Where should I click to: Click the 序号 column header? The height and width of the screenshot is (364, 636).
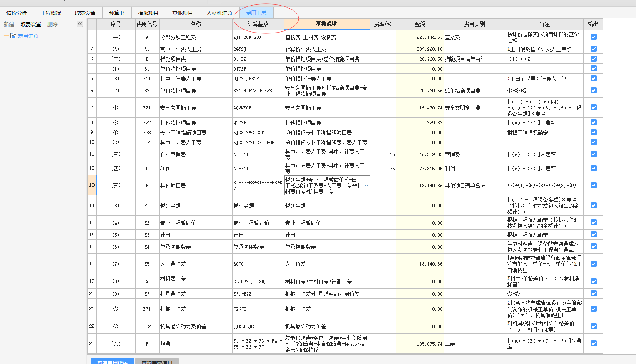[x=115, y=24]
